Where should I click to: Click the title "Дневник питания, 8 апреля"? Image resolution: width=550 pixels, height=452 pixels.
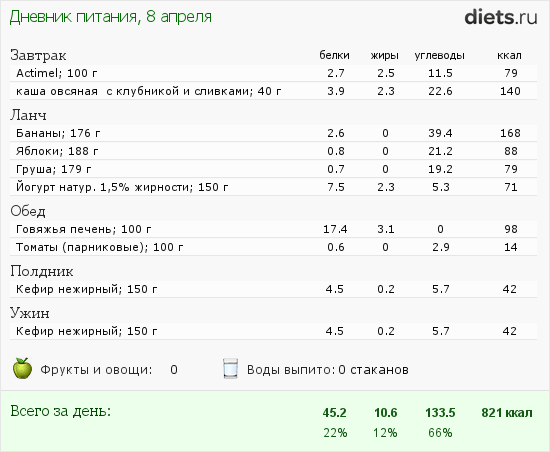tap(110, 17)
